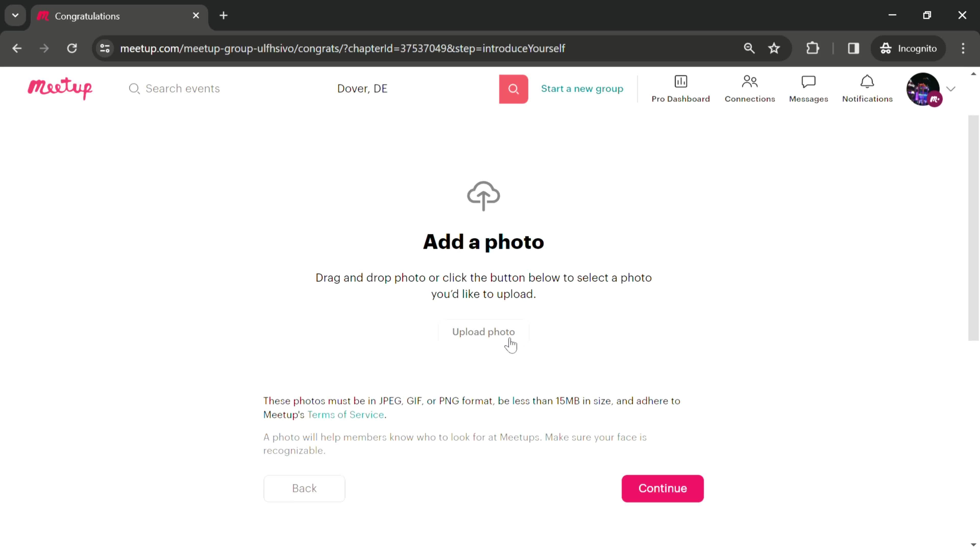Open Pro Dashboard panel
This screenshot has width=980, height=551.
(x=680, y=88)
